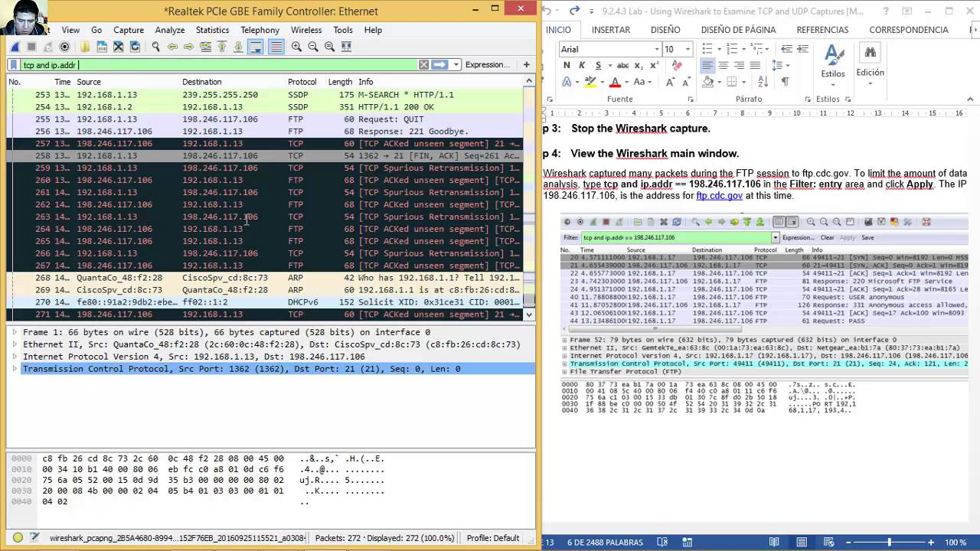Expand the Frame 1 tree row
This screenshot has width=980, height=551.
coord(15,332)
